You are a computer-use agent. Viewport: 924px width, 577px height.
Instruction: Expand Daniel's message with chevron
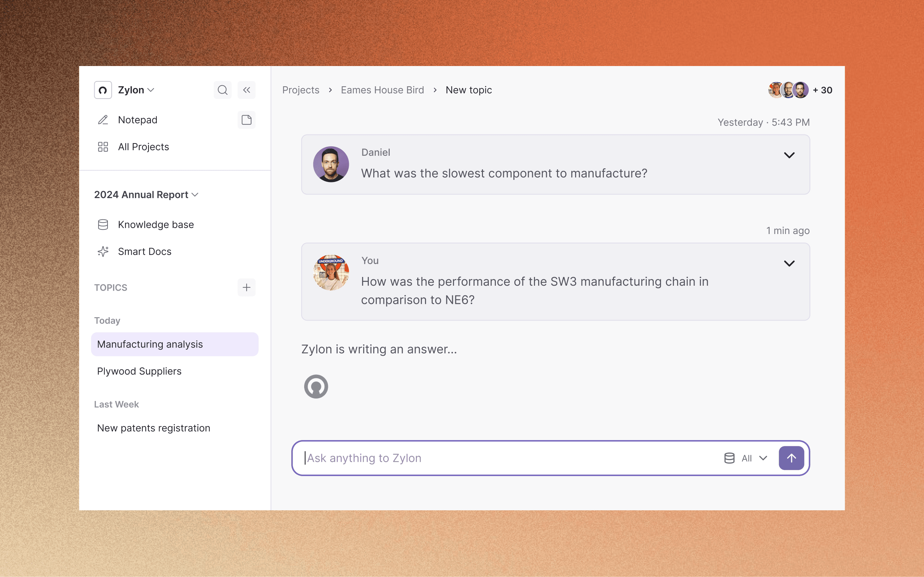[x=789, y=155]
